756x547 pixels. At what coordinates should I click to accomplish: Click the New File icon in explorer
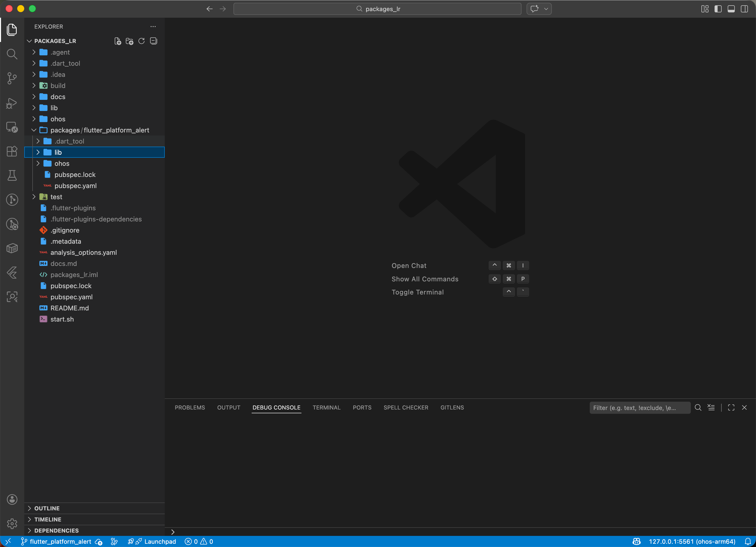click(x=118, y=41)
